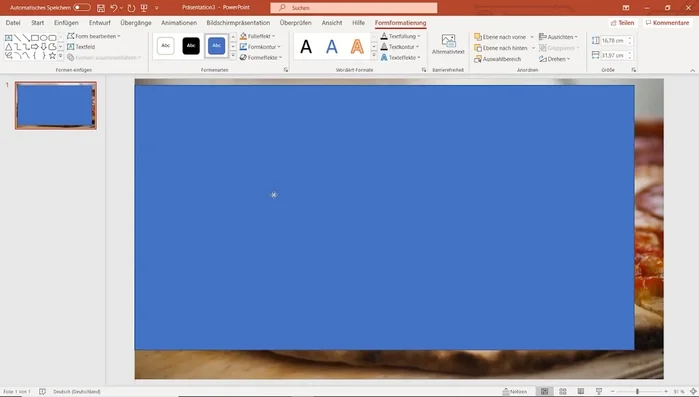Image resolution: width=699 pixels, height=397 pixels.
Task: Open the Textfüllung dropdown
Action: click(x=401, y=36)
